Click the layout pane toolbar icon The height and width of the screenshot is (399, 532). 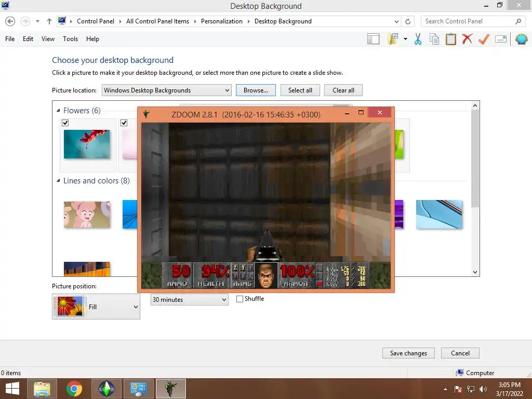click(x=373, y=39)
